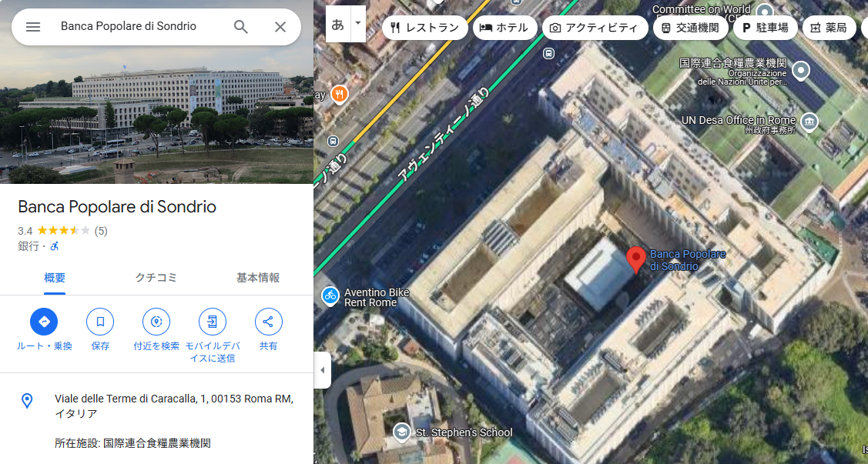The width and height of the screenshot is (868, 464).
Task: Open the 所在施設 国際連合食糧農業機関 link
Action: coord(132,443)
